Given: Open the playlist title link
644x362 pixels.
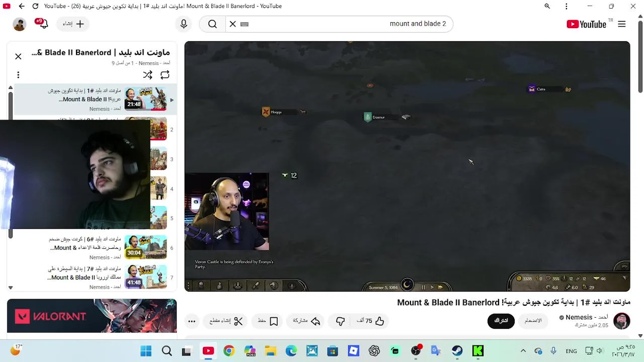Looking at the screenshot, I should coord(101,52).
